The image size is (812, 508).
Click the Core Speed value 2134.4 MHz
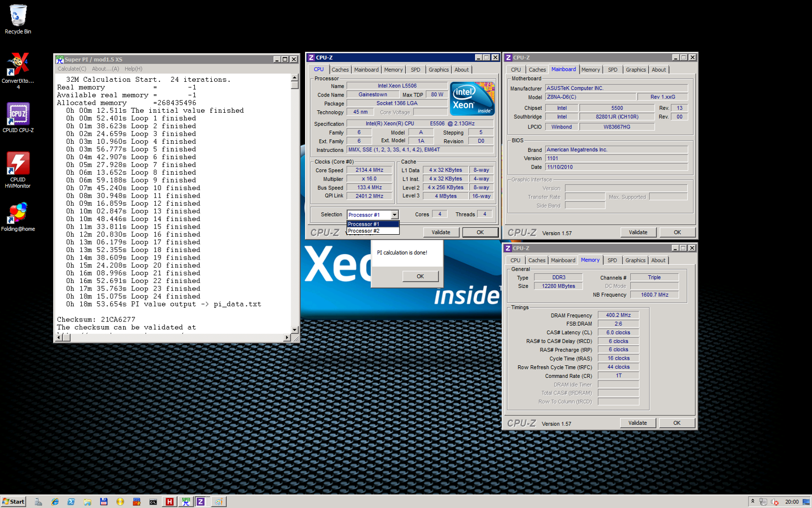pos(369,170)
